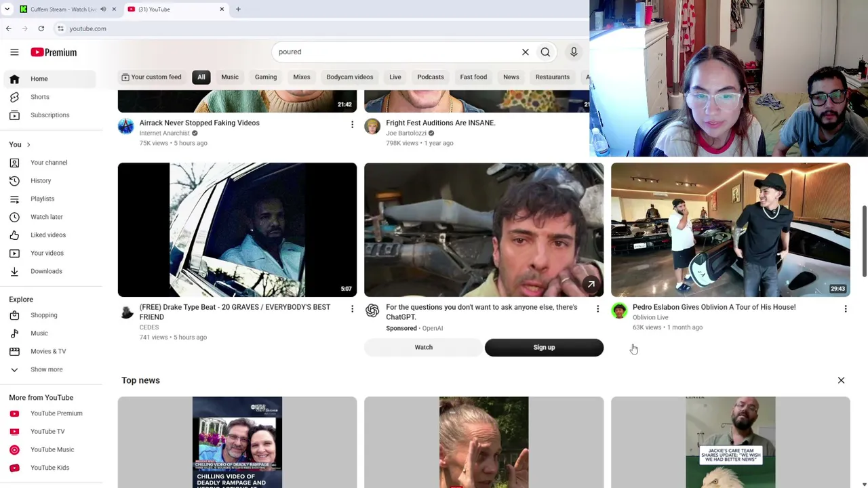Close the YouTube browser tab
The height and width of the screenshot is (488, 868).
[x=222, y=9]
